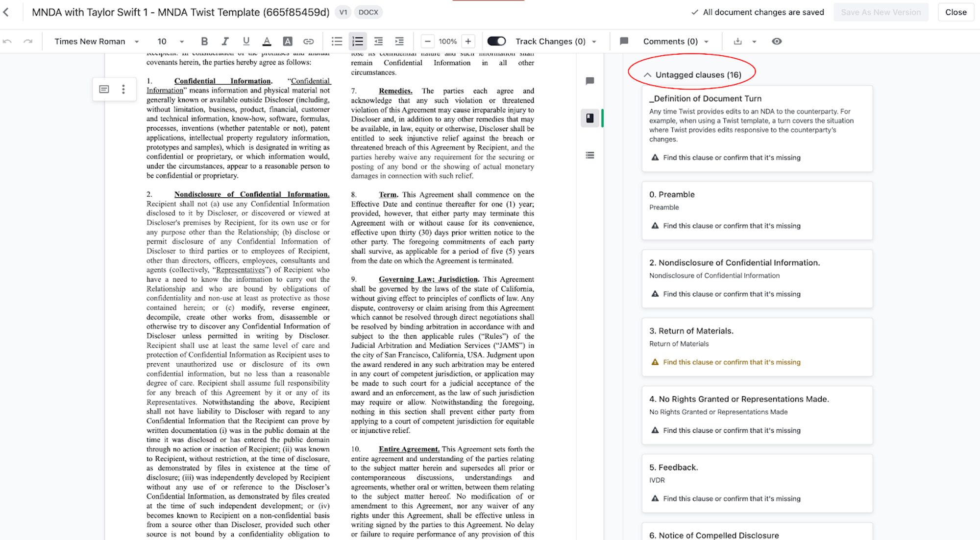The width and height of the screenshot is (980, 540).
Task: Open the comments panel in side rail
Action: pyautogui.click(x=590, y=81)
